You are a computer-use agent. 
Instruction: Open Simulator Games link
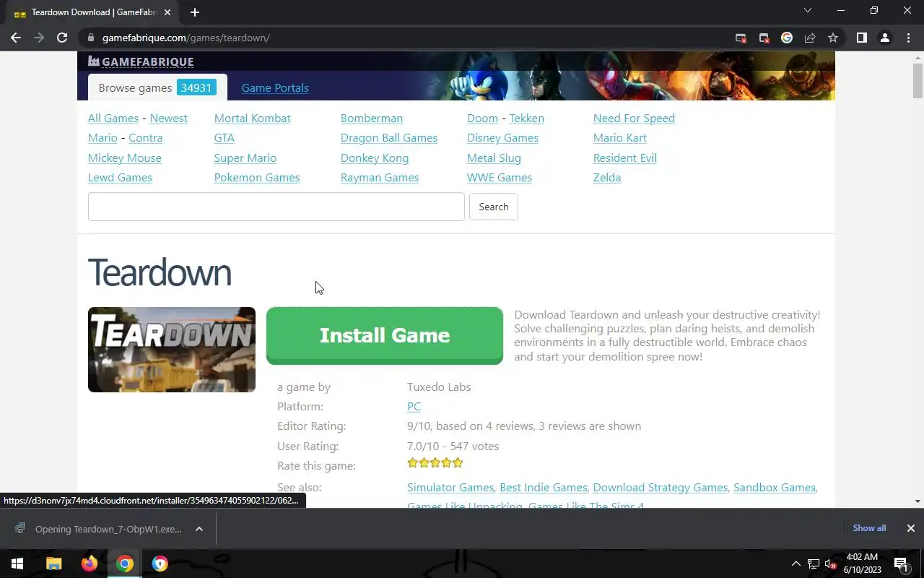(x=450, y=488)
